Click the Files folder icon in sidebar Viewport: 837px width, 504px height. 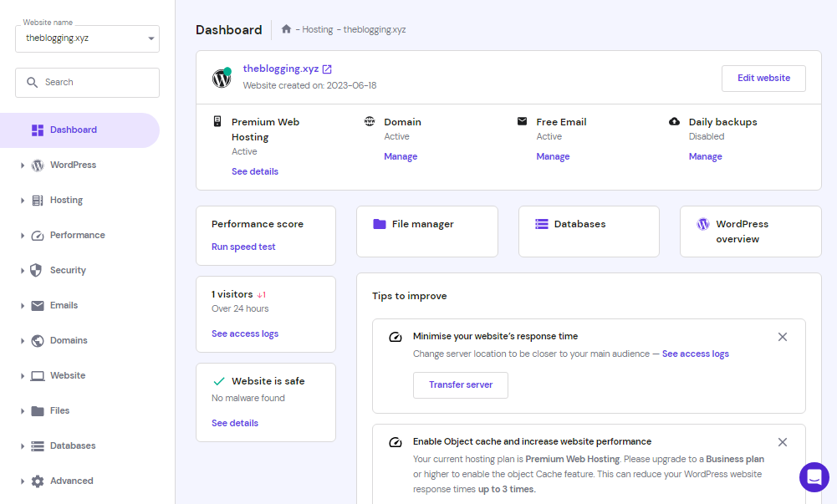pos(37,410)
